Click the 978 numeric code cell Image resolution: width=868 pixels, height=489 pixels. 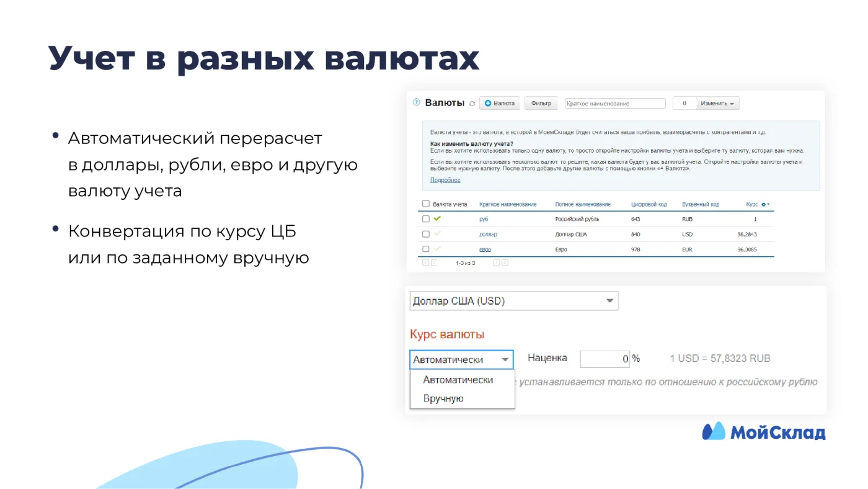pos(635,249)
